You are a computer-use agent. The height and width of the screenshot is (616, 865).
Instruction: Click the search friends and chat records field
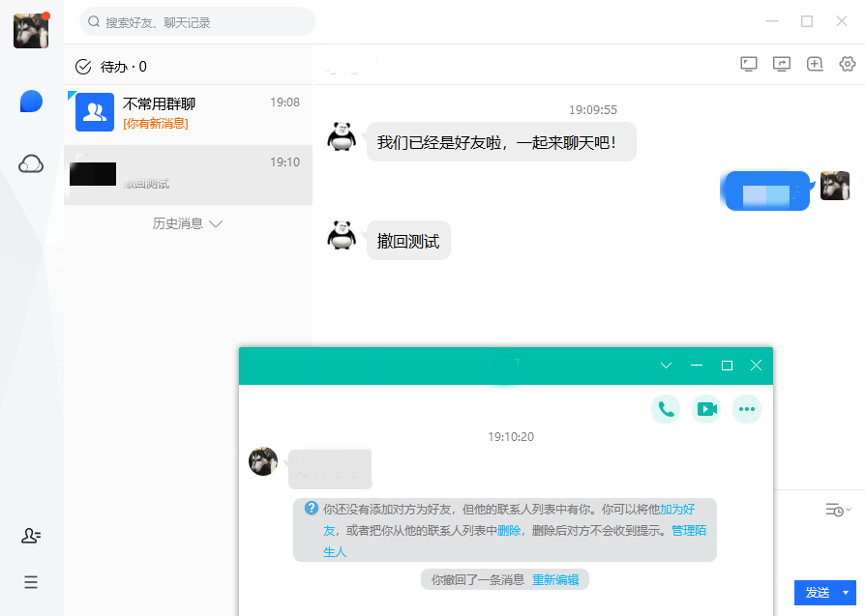click(197, 21)
